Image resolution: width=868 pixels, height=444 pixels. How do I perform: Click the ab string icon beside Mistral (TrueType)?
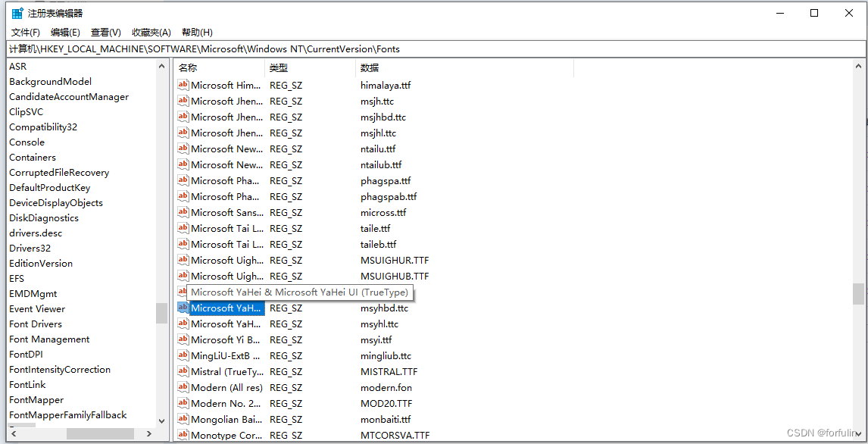[x=182, y=371]
